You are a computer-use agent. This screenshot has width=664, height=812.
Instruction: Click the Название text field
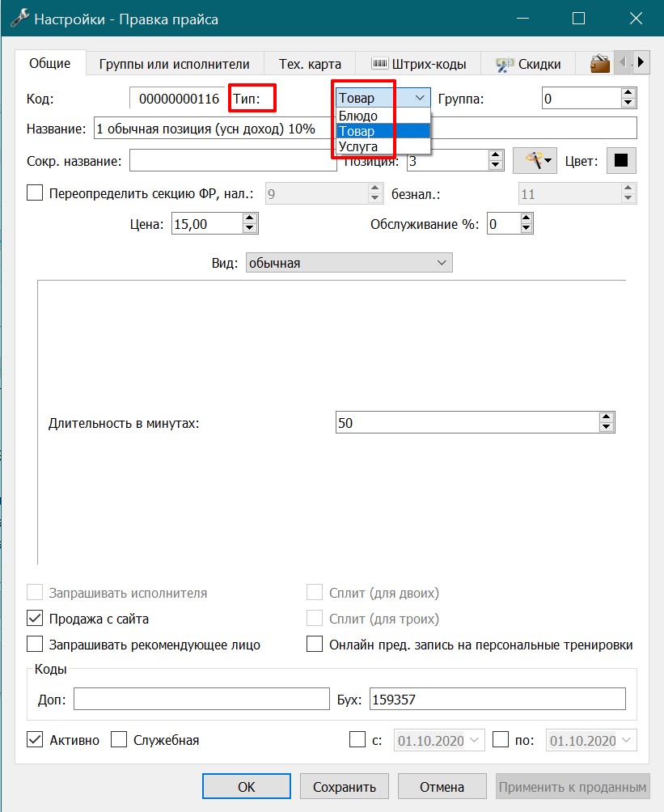coord(365,128)
